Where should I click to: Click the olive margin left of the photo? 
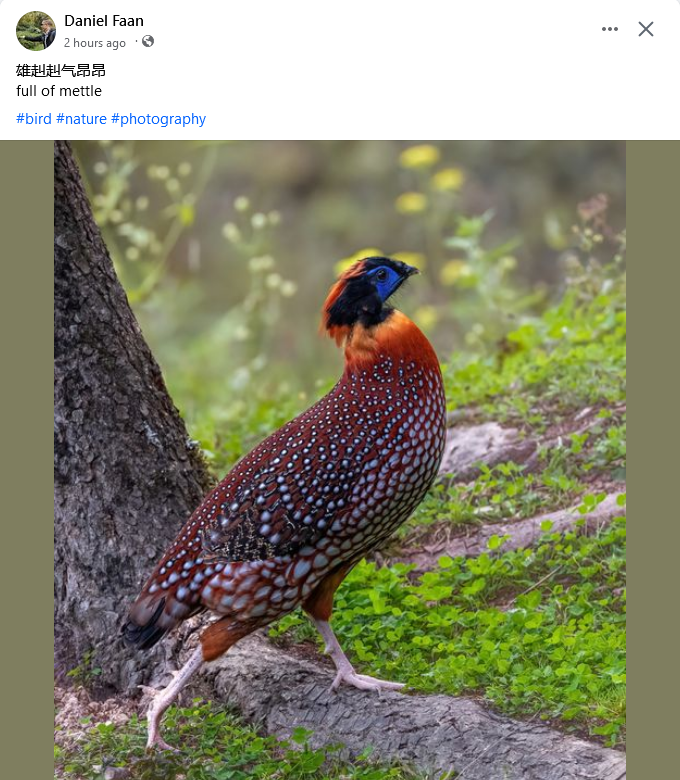point(27,460)
